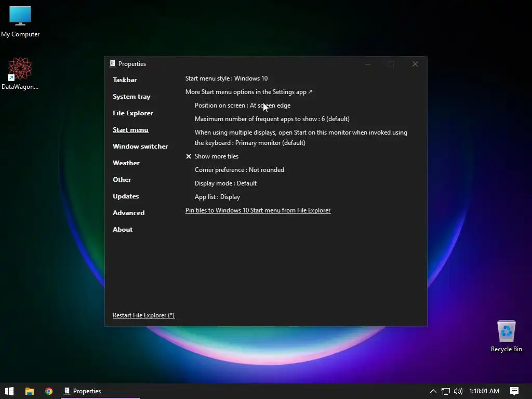532x399 pixels.
Task: Open the Action Center notification icon
Action: [514, 391]
